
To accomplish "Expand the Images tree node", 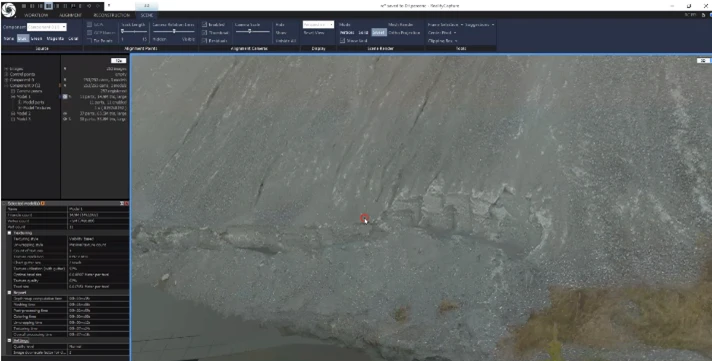I will point(6,69).
